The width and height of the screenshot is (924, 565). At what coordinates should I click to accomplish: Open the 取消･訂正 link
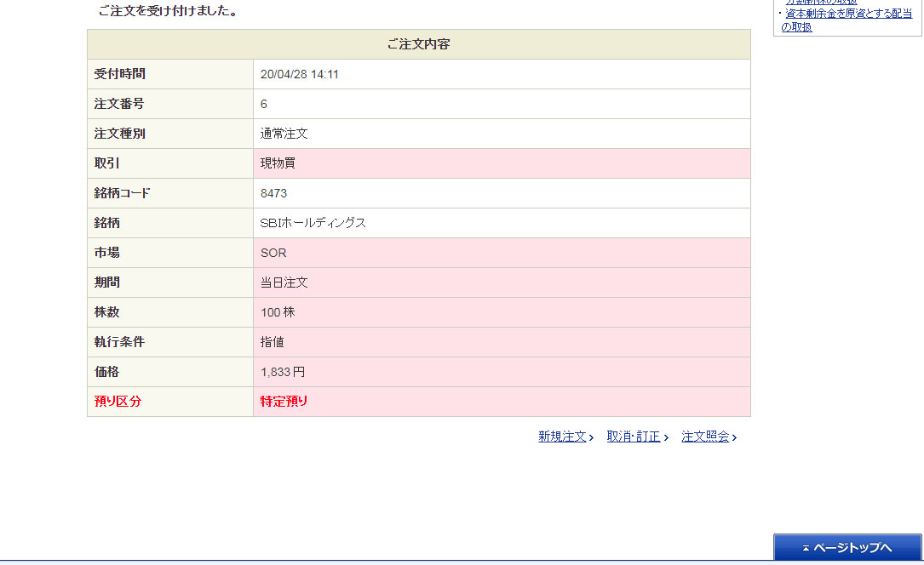634,437
